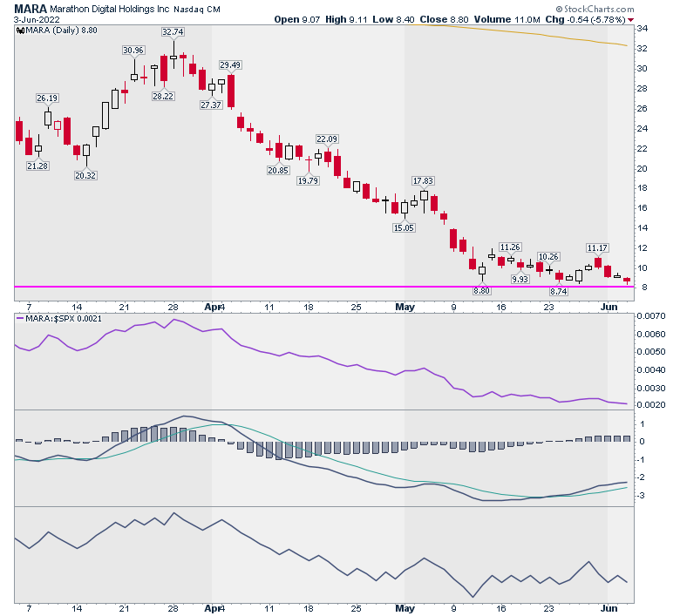
Task: Click the 11.26 price label
Action: (x=510, y=247)
